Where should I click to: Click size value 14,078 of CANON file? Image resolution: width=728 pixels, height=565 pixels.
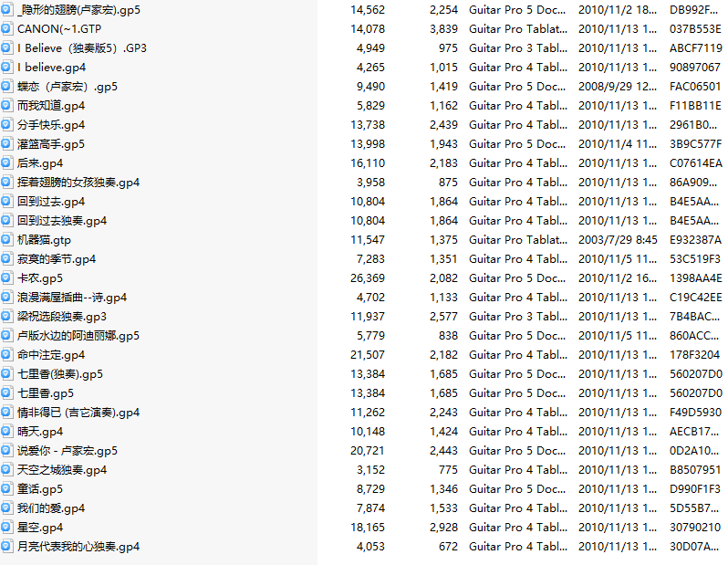pos(368,29)
